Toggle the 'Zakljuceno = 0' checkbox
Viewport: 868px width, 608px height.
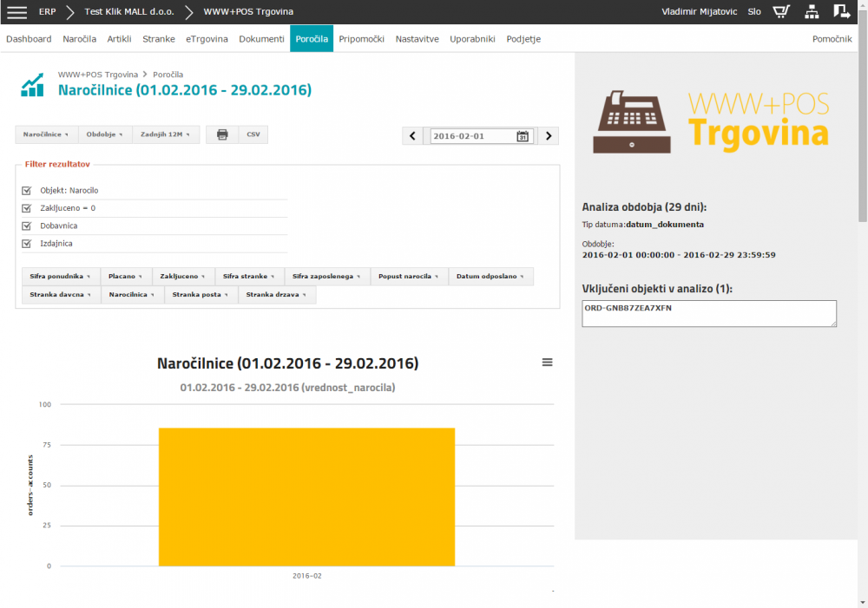click(27, 208)
